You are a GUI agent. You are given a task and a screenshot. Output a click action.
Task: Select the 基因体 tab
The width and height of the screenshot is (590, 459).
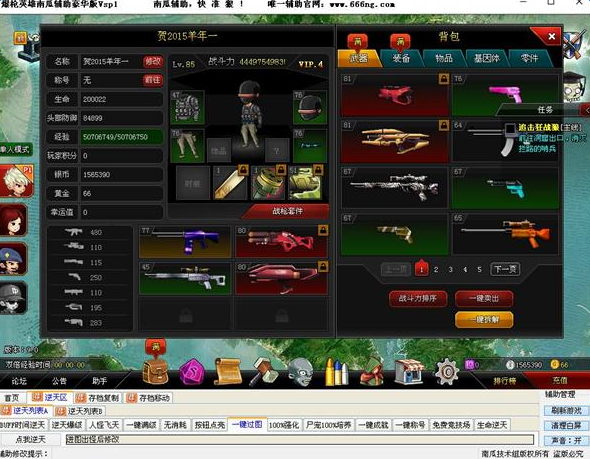(x=487, y=58)
